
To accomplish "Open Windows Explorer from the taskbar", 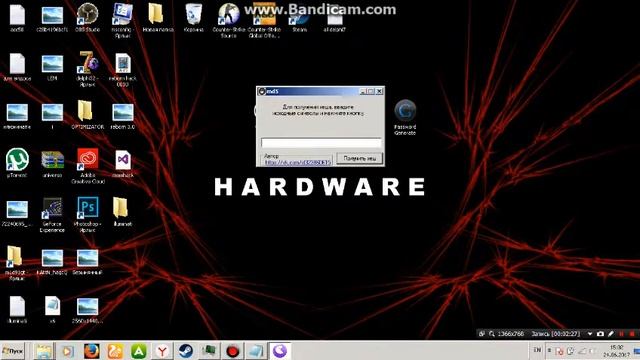I will (43, 351).
